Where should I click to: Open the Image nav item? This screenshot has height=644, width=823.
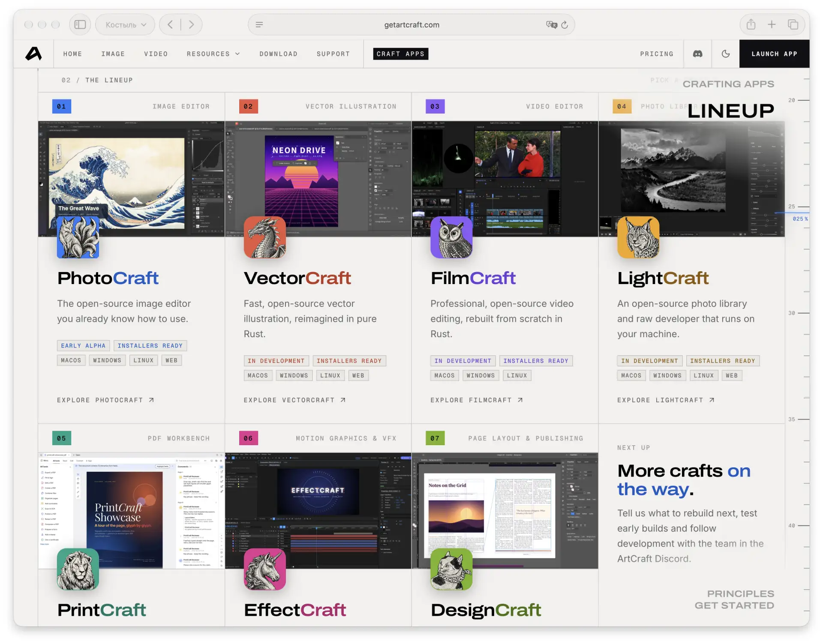pyautogui.click(x=113, y=54)
